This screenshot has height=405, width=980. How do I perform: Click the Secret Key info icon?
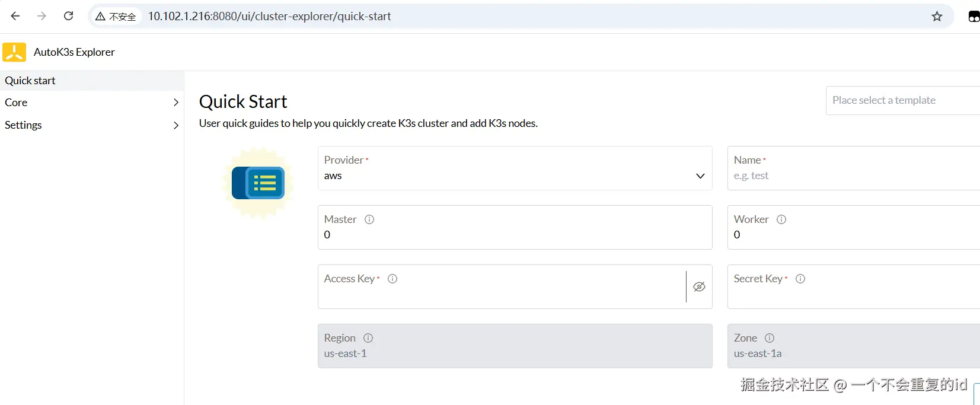800,279
